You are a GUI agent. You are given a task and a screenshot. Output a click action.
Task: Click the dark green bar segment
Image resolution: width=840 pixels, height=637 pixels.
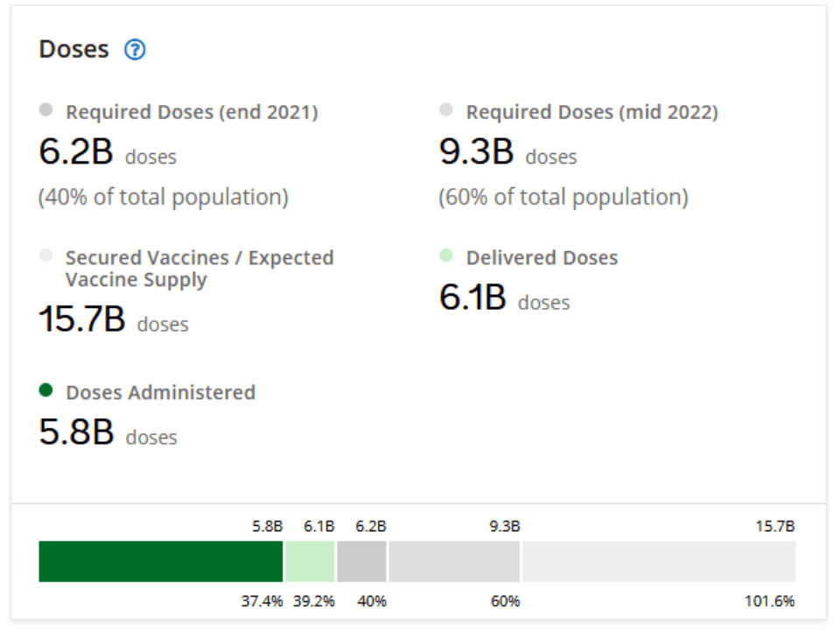[x=161, y=561]
